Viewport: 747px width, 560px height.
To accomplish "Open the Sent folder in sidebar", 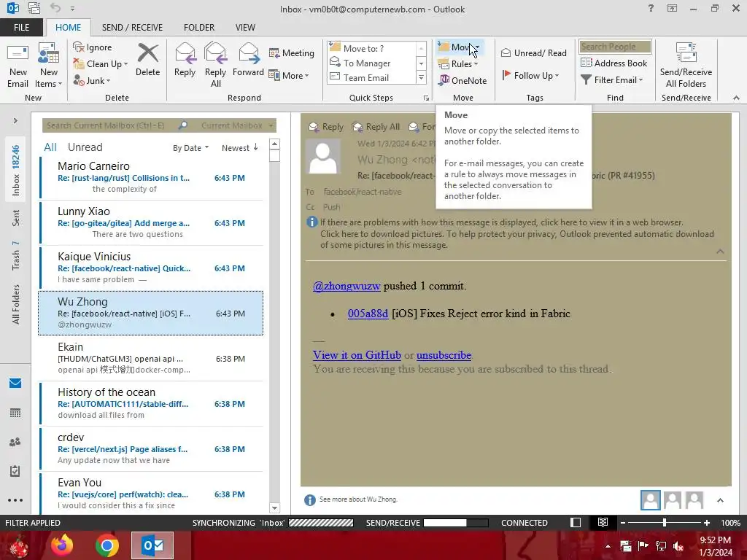I will 16,217.
